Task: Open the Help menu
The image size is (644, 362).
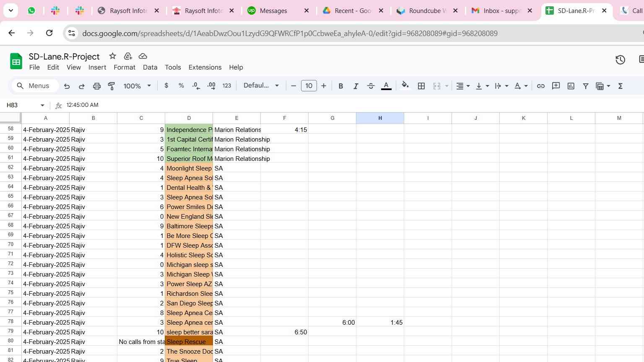Action: click(236, 67)
